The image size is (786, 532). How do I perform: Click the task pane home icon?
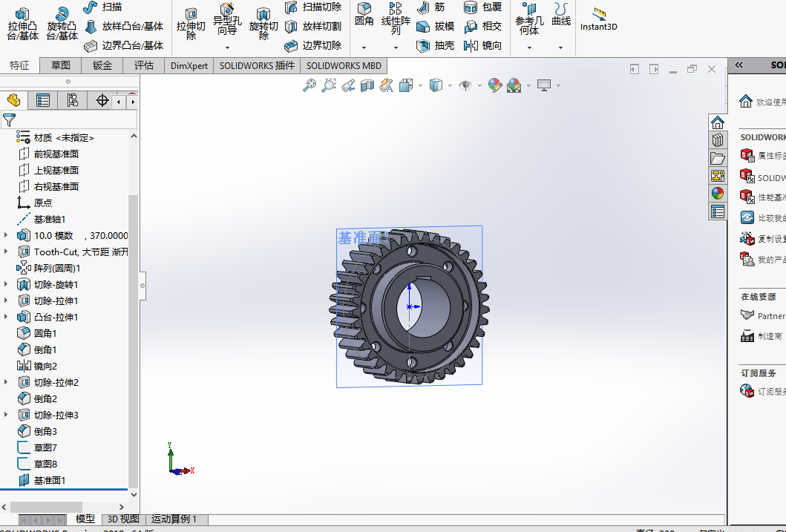717,122
